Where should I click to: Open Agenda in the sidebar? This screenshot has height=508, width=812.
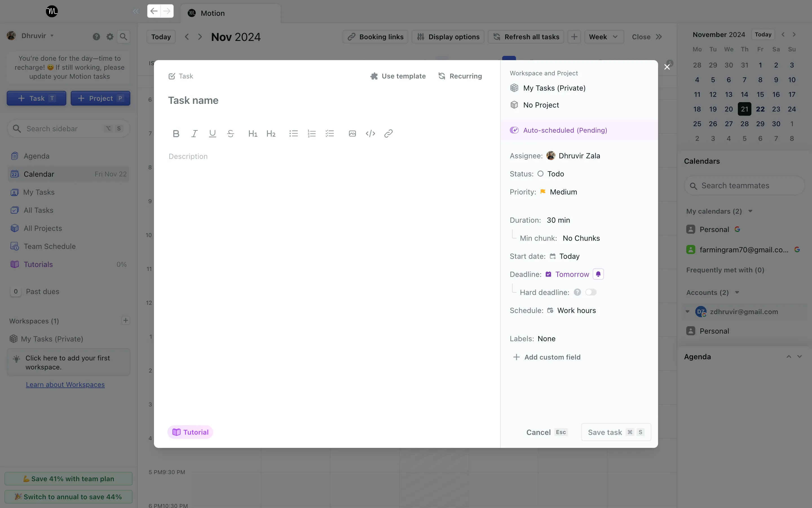[68, 156]
